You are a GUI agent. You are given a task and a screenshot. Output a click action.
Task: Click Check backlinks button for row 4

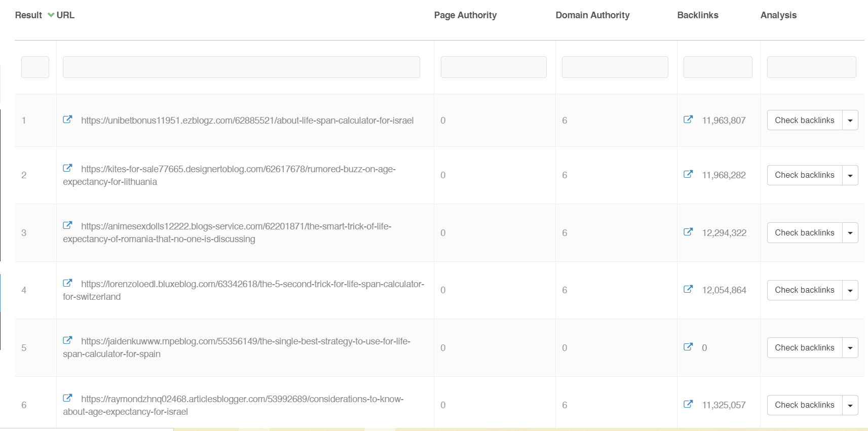coord(804,290)
